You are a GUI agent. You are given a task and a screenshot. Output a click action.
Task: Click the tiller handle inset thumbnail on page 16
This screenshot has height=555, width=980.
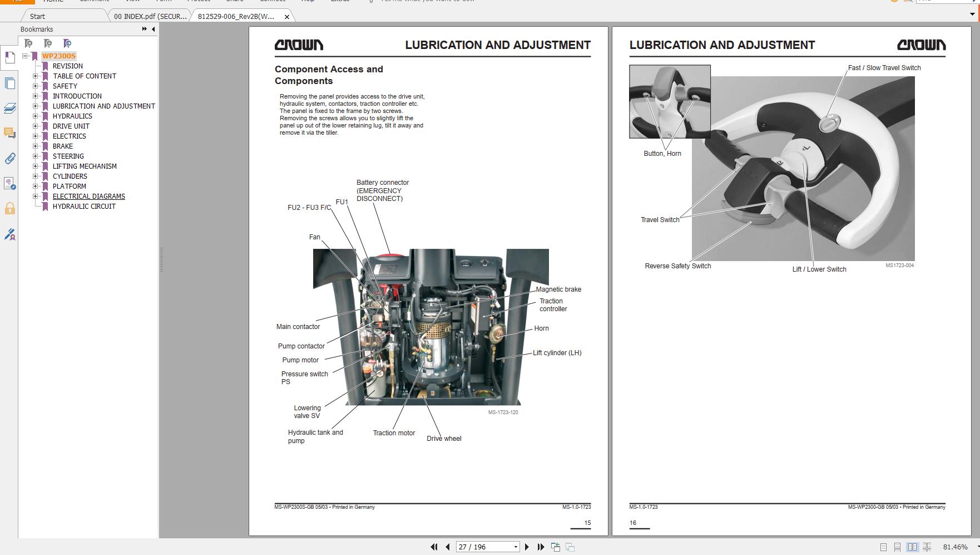[x=670, y=101]
